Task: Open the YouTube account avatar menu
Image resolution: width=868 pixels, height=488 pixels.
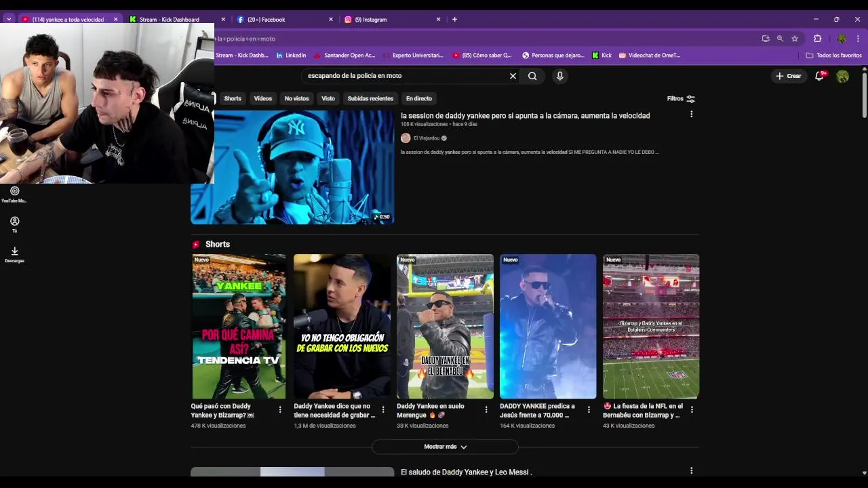Action: (842, 77)
